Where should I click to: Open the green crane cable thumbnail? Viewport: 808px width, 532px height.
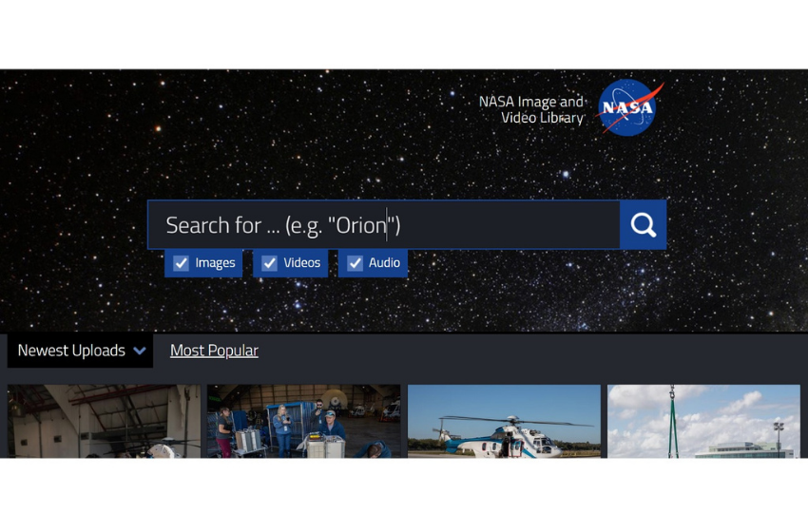click(x=703, y=421)
